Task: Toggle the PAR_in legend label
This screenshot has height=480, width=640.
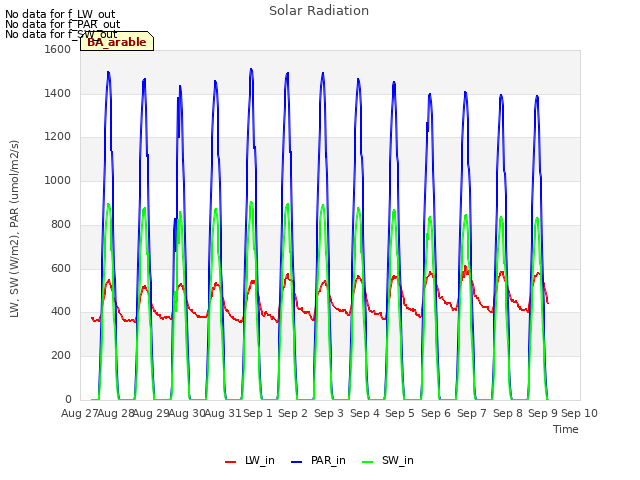Action: point(328,460)
